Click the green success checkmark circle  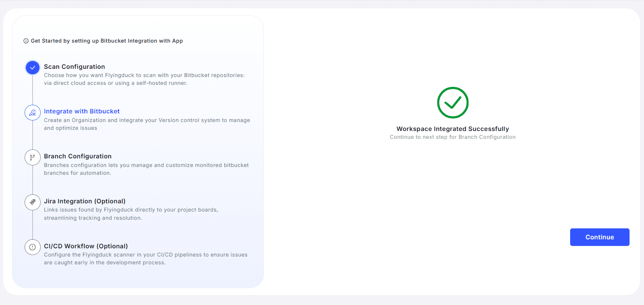(x=453, y=102)
